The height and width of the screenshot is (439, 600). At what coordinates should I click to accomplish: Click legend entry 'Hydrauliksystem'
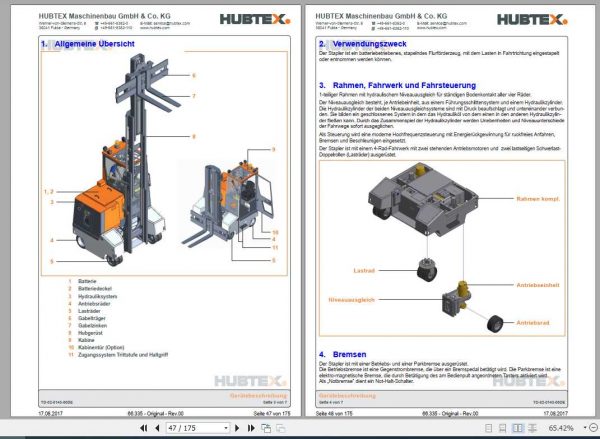(98, 296)
